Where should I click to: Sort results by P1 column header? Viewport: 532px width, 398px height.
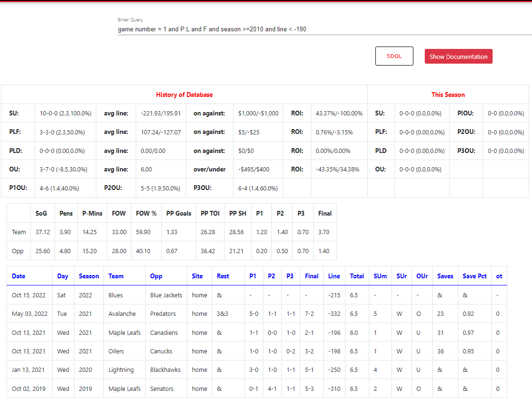click(253, 276)
